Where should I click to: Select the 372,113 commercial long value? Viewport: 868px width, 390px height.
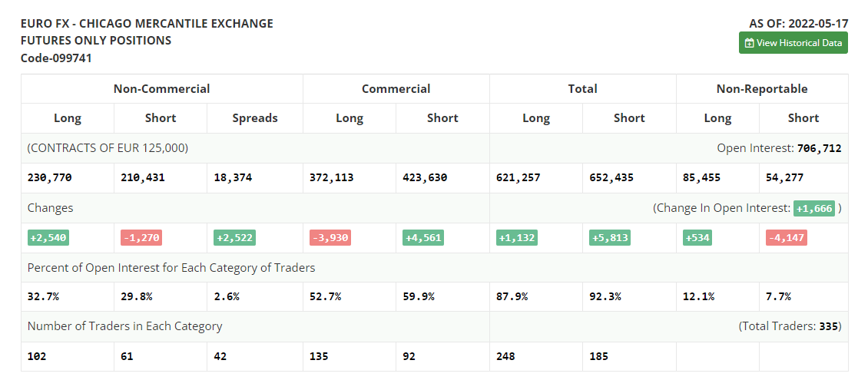[x=332, y=177]
